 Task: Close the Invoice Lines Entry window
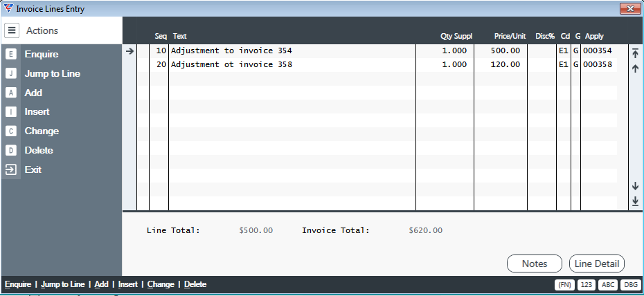click(x=630, y=8)
